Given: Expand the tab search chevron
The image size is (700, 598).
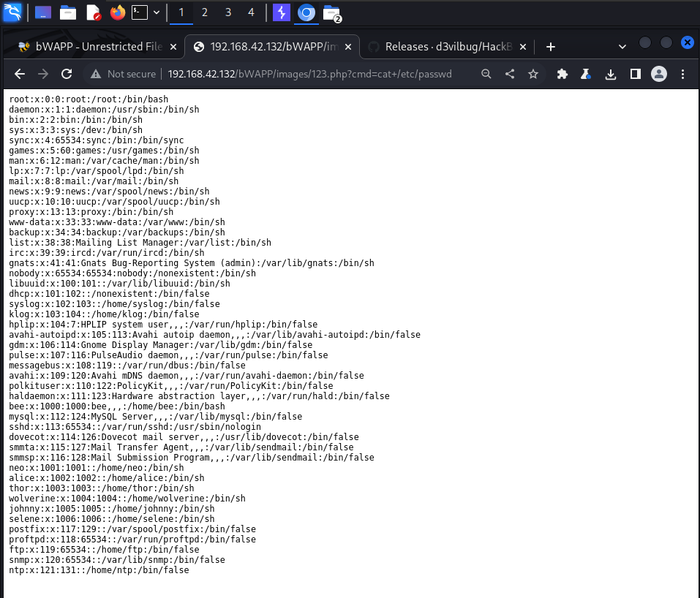Looking at the screenshot, I should (x=622, y=46).
